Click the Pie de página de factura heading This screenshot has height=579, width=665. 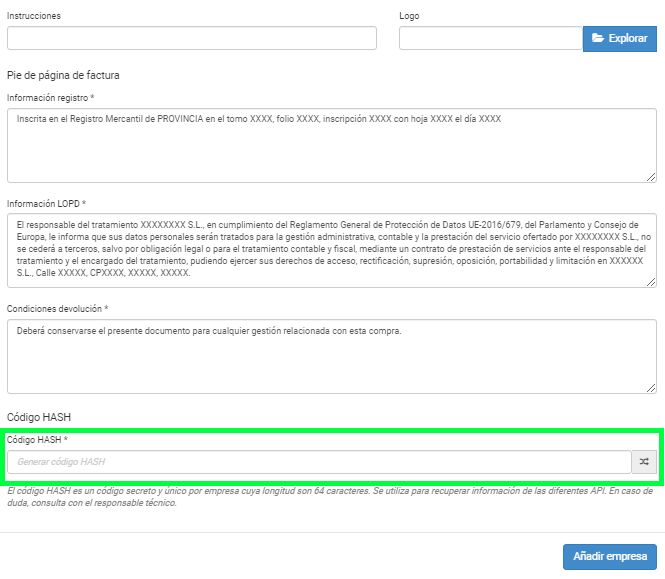click(x=63, y=76)
